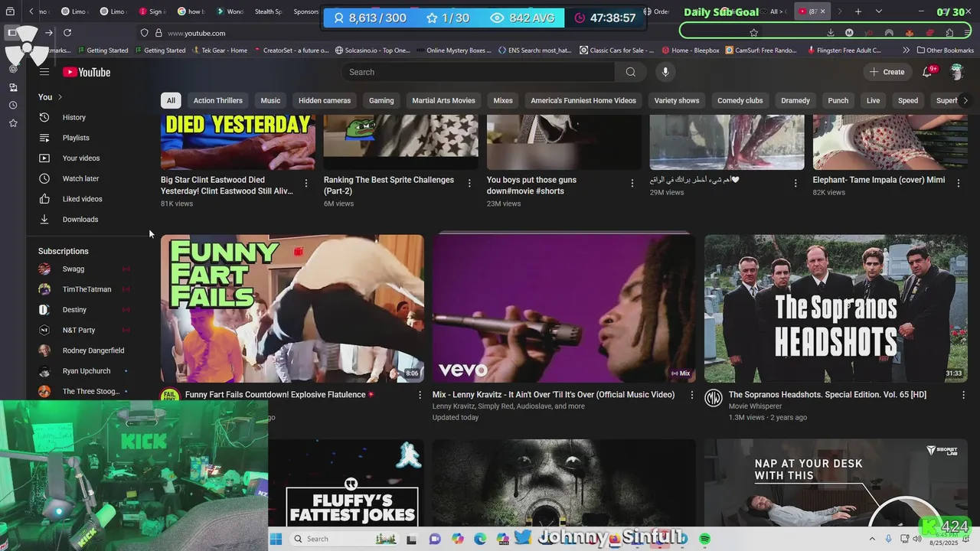
Task: Open the Big Star Clint Eastwood video title
Action: (227, 185)
